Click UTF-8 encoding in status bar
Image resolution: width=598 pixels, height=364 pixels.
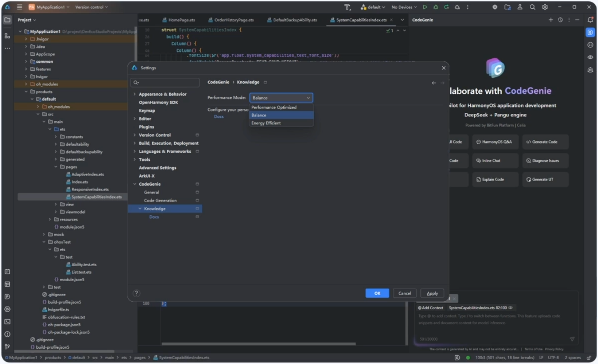(x=553, y=357)
